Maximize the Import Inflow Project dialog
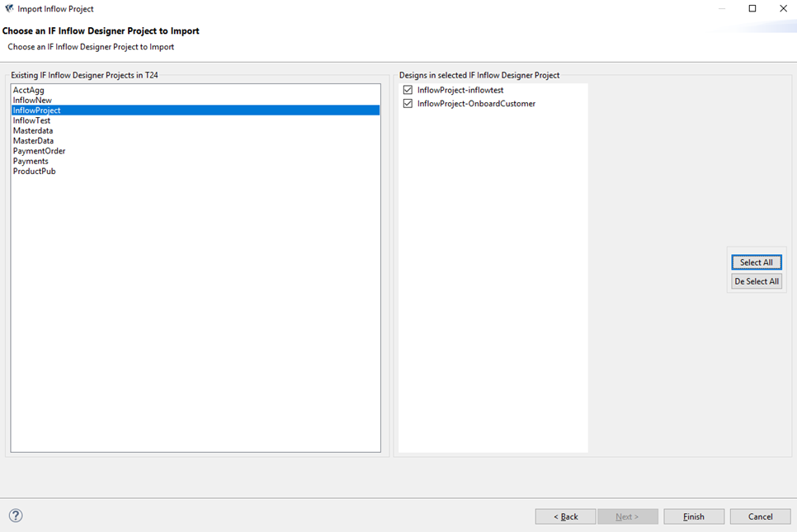The image size is (797, 532). point(752,9)
